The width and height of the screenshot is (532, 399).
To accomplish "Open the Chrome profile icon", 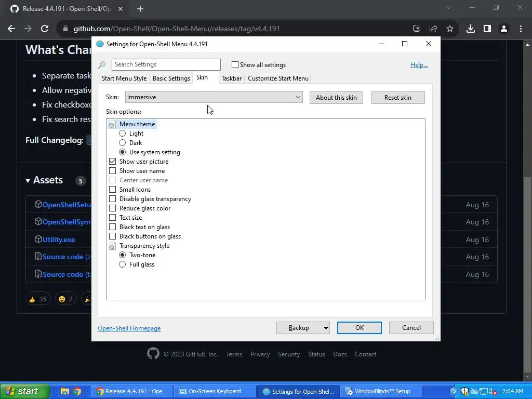I will pyautogui.click(x=504, y=29).
